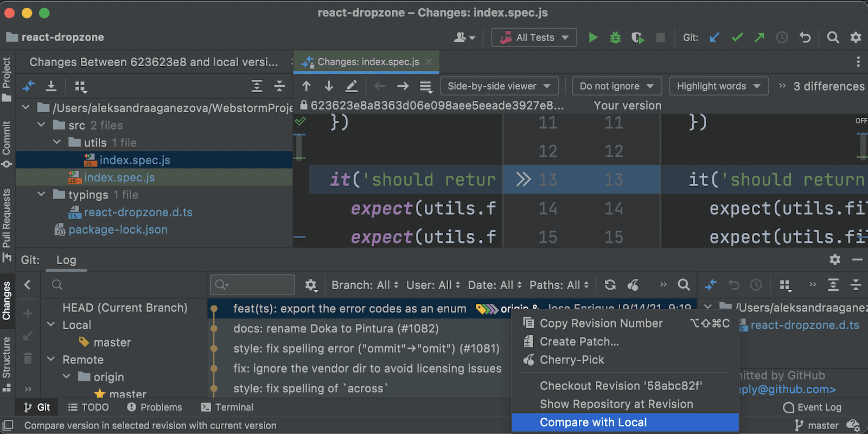
Task: Open the All Tests run configuration dropdown
Action: pos(534,37)
